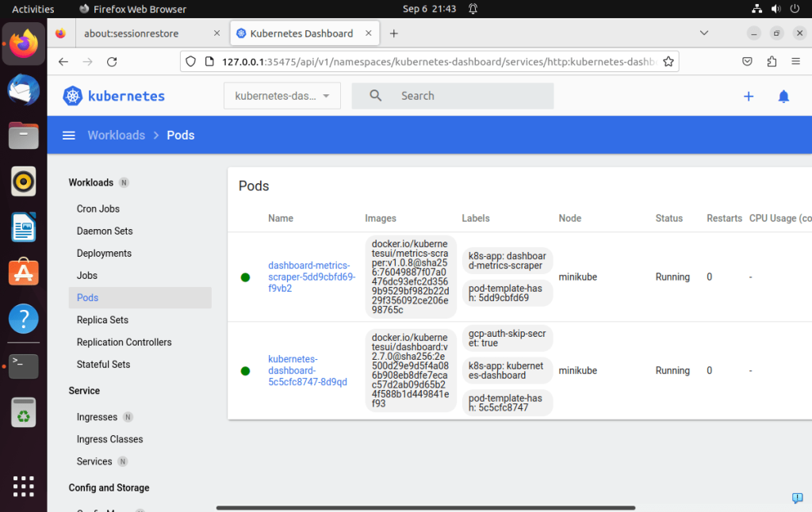Click the horizontal scrollbar at bottom
812x512 pixels.
pos(425,507)
